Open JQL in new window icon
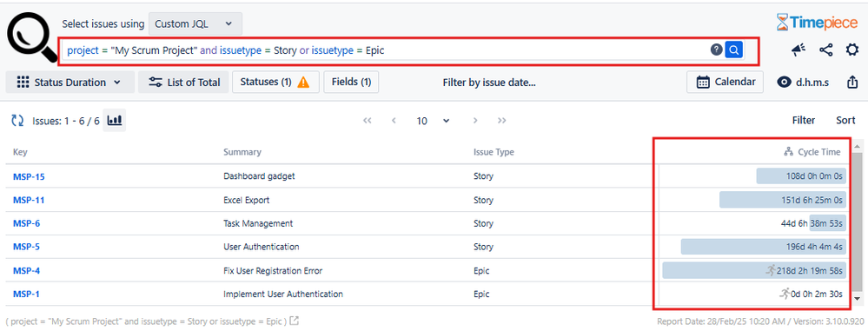868x331 pixels. (x=295, y=321)
